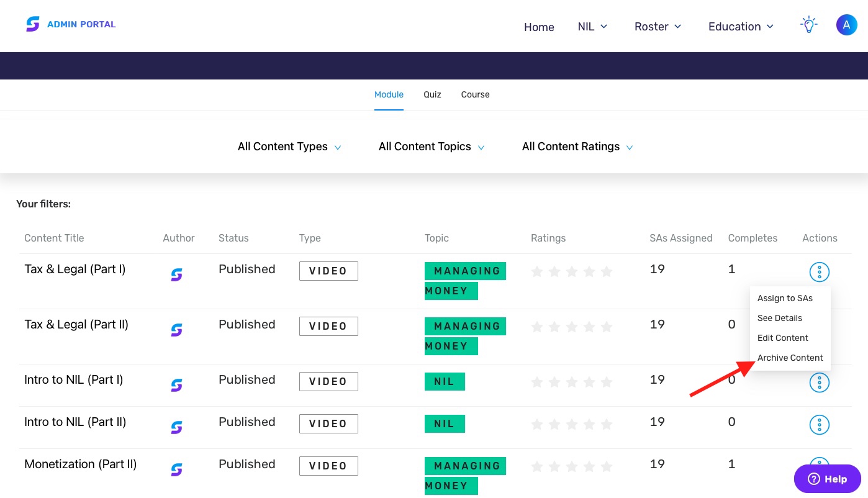Click the lightbulb icon in header
868x498 pixels.
pos(808,25)
